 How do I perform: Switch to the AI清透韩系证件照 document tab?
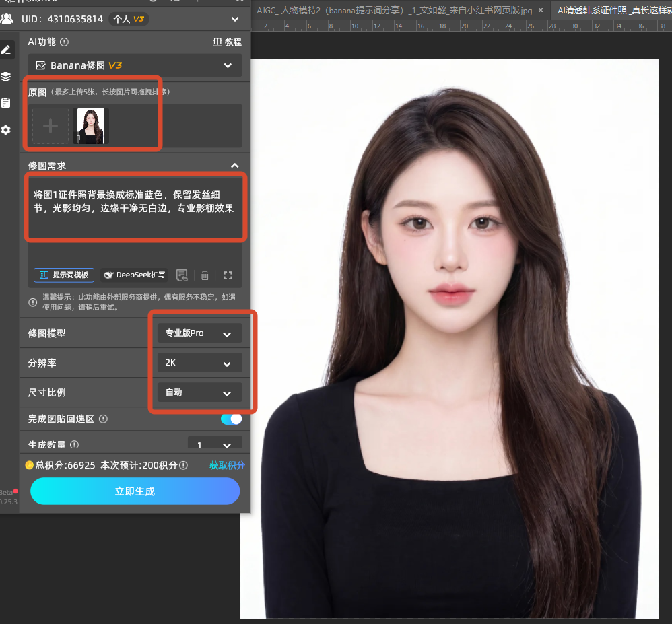[x=614, y=10]
